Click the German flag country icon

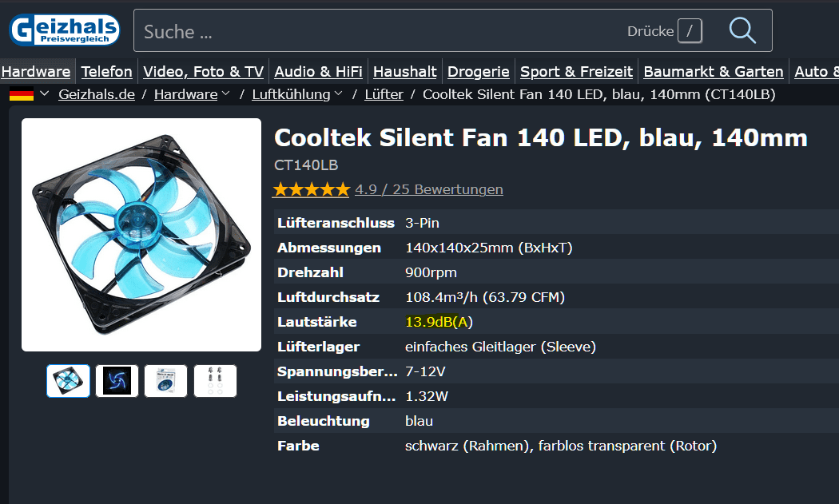(22, 94)
